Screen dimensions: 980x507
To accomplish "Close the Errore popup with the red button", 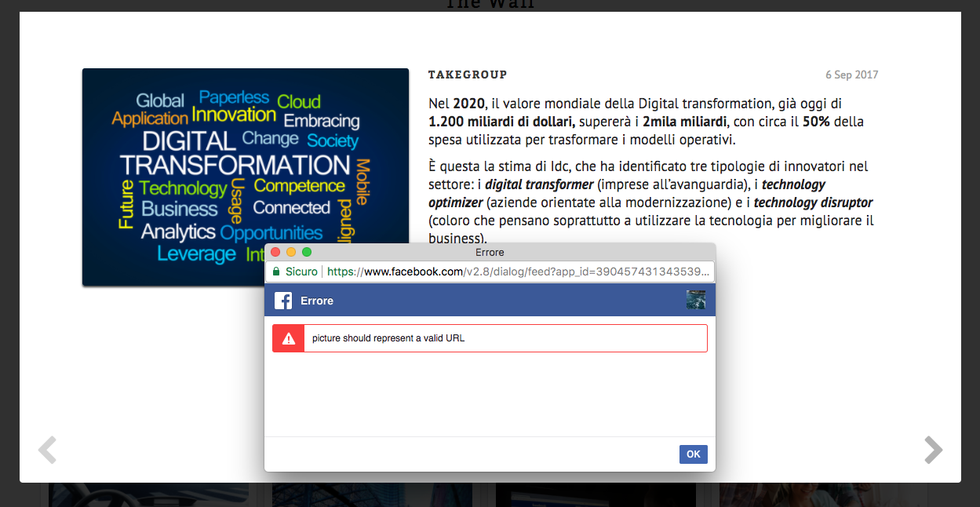I will pyautogui.click(x=275, y=252).
